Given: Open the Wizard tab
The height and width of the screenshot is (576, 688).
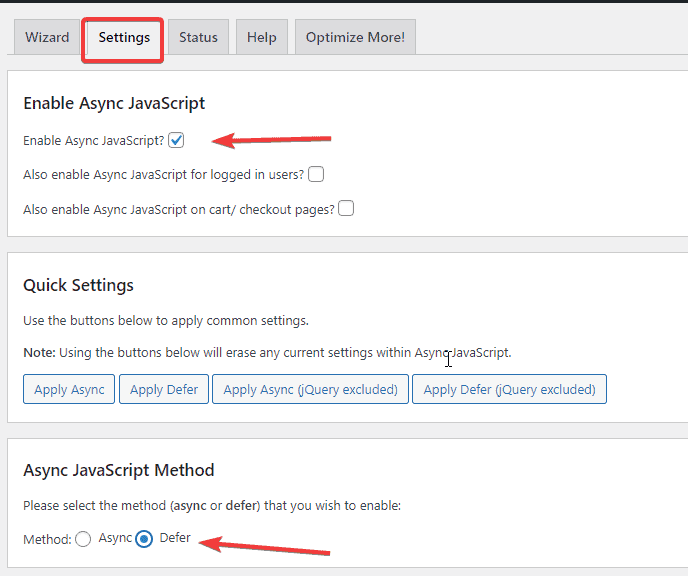Looking at the screenshot, I should point(47,38).
